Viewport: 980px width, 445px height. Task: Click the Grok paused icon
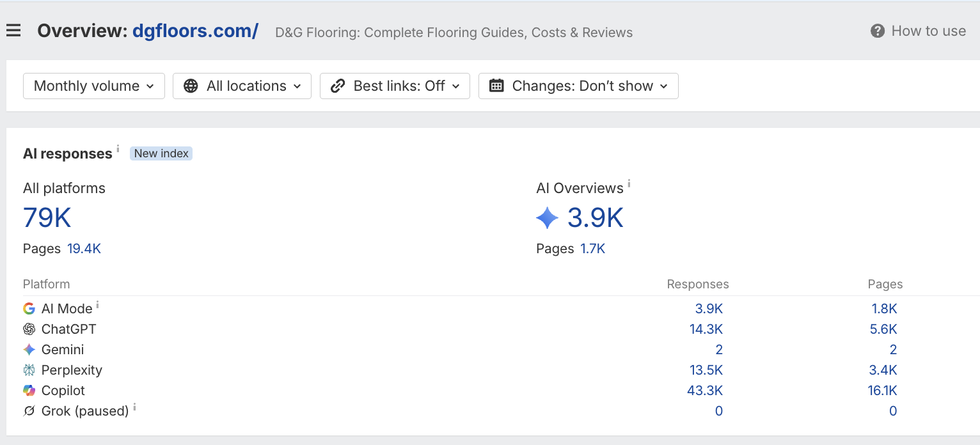click(x=29, y=411)
